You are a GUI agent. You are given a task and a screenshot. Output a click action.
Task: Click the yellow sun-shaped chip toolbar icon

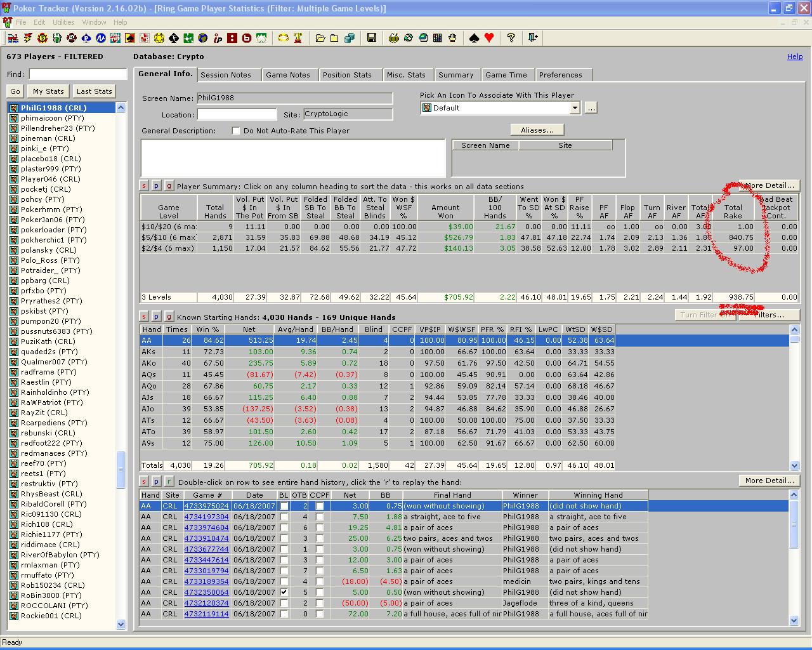point(159,38)
